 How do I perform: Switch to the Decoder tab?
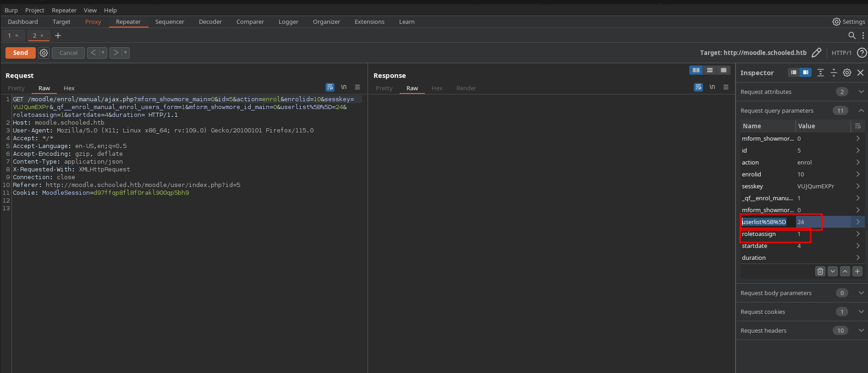[210, 22]
